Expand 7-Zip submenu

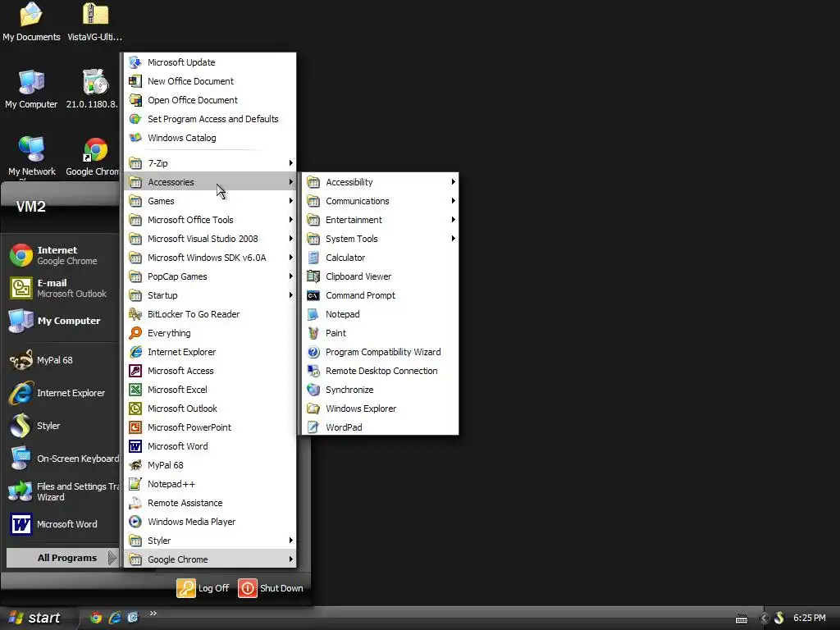[210, 163]
